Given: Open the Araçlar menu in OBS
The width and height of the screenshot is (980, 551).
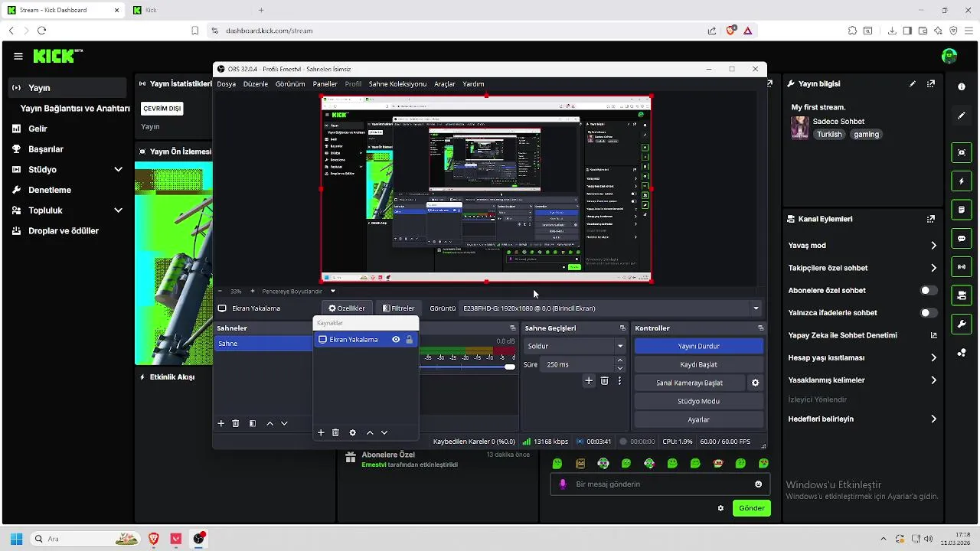Looking at the screenshot, I should click(x=445, y=84).
